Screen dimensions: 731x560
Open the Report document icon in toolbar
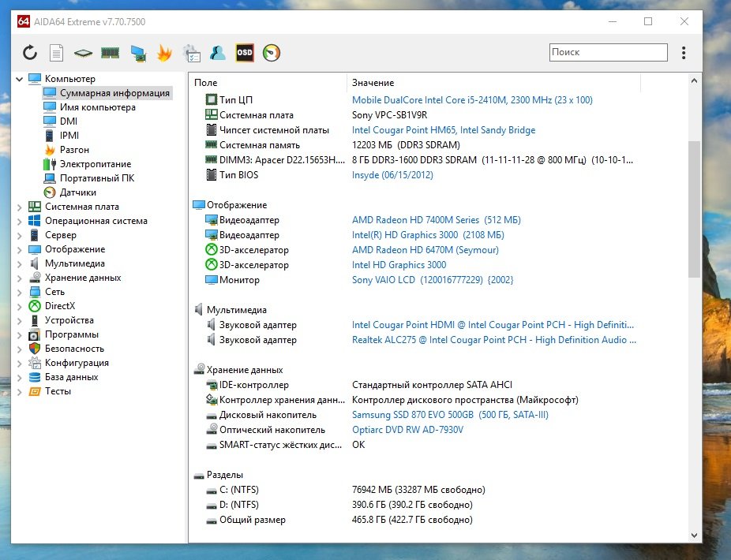[x=56, y=53]
